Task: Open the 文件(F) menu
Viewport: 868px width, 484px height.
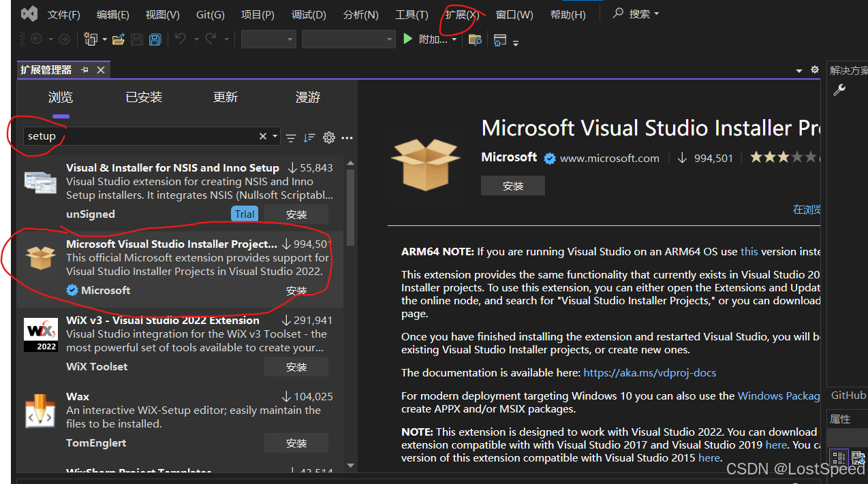Action: 64,14
